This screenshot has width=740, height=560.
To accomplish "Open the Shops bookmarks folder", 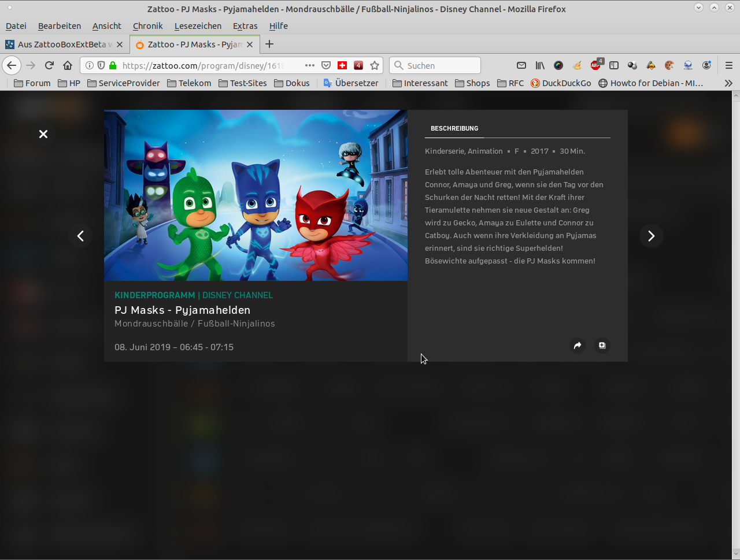I will 473,83.
